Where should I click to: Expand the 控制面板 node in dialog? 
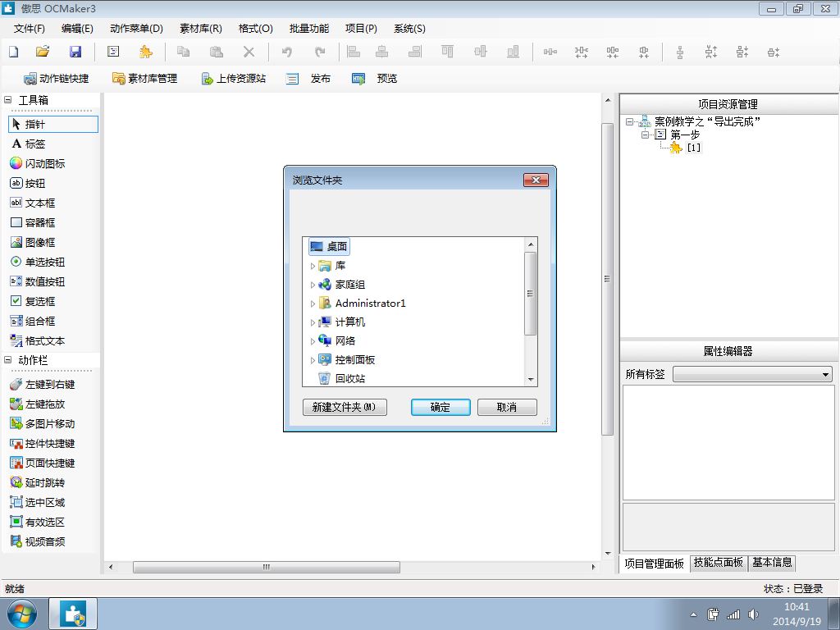coord(313,360)
